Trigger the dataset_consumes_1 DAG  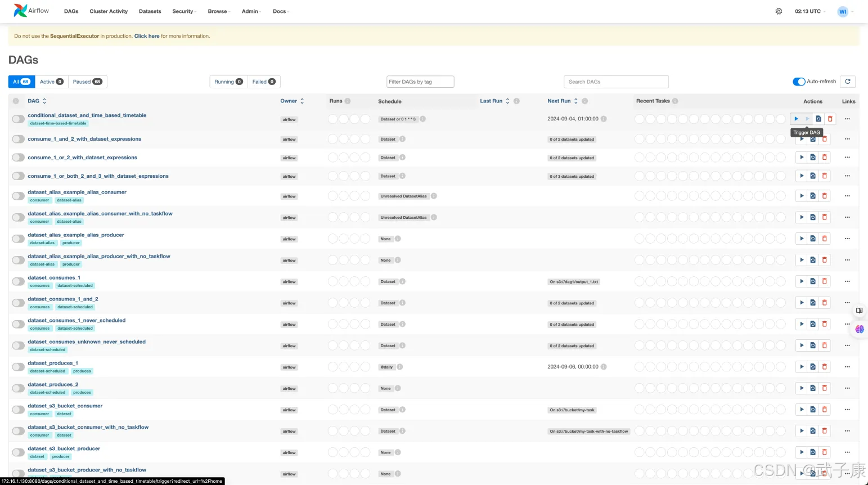click(x=802, y=281)
